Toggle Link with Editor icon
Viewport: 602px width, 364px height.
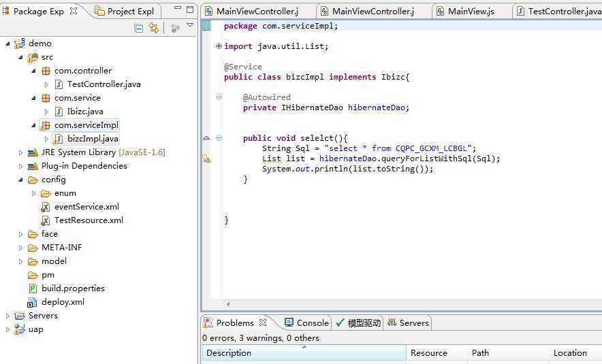coord(154,28)
